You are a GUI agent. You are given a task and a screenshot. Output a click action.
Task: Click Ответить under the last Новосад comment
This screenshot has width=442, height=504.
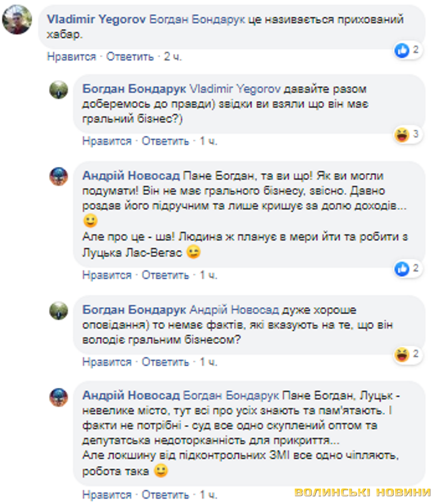point(165,494)
